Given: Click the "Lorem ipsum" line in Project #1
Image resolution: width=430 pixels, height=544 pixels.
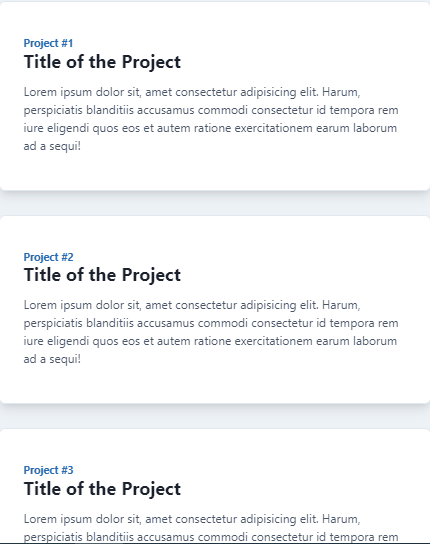Looking at the screenshot, I should (192, 92).
